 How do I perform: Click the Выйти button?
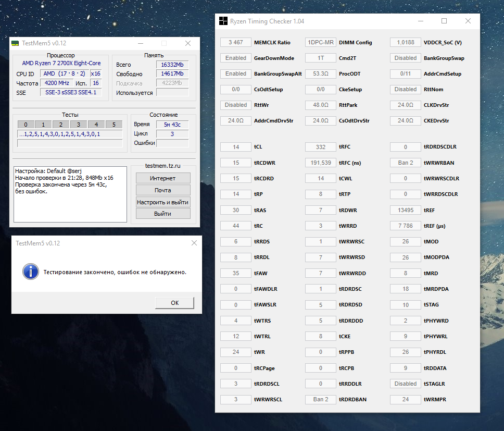(x=163, y=214)
